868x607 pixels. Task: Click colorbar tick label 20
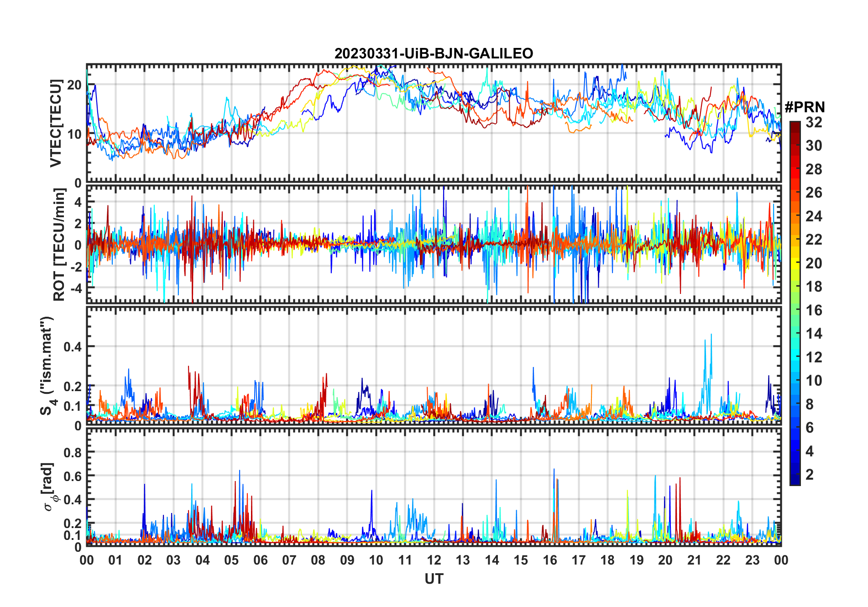pyautogui.click(x=814, y=263)
